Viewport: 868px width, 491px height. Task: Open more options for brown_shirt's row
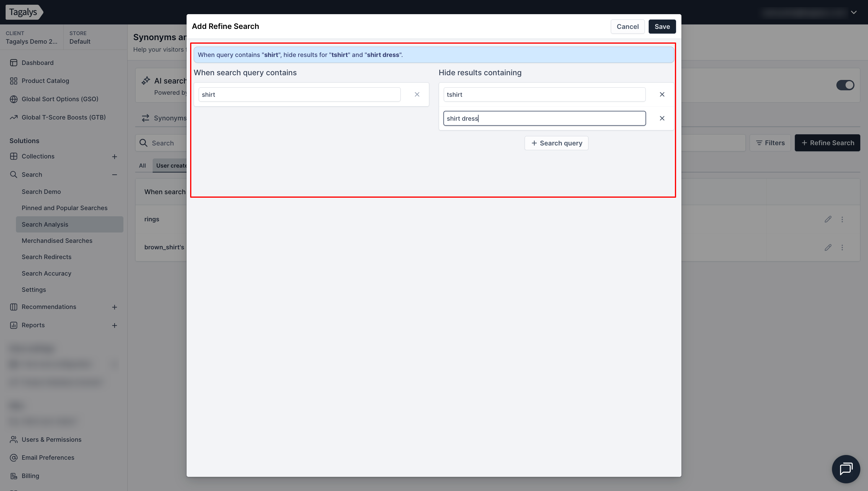842,248
